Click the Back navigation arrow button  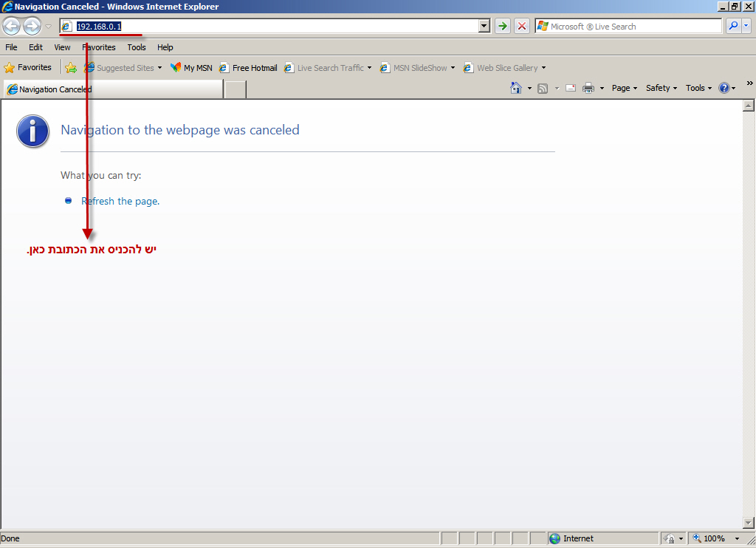click(x=12, y=27)
